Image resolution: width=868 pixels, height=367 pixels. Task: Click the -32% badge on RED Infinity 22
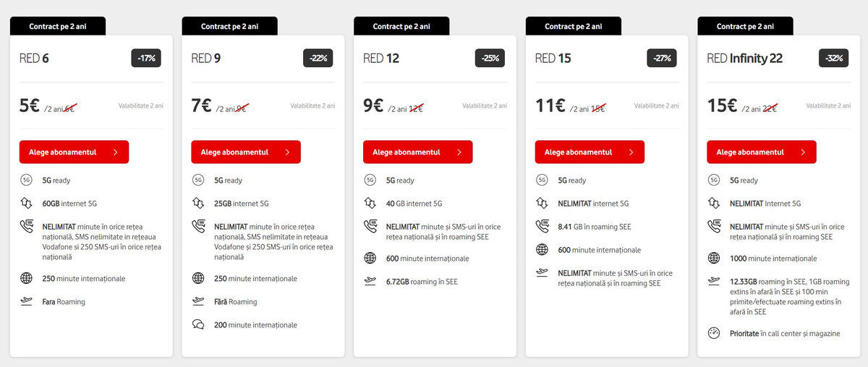834,59
